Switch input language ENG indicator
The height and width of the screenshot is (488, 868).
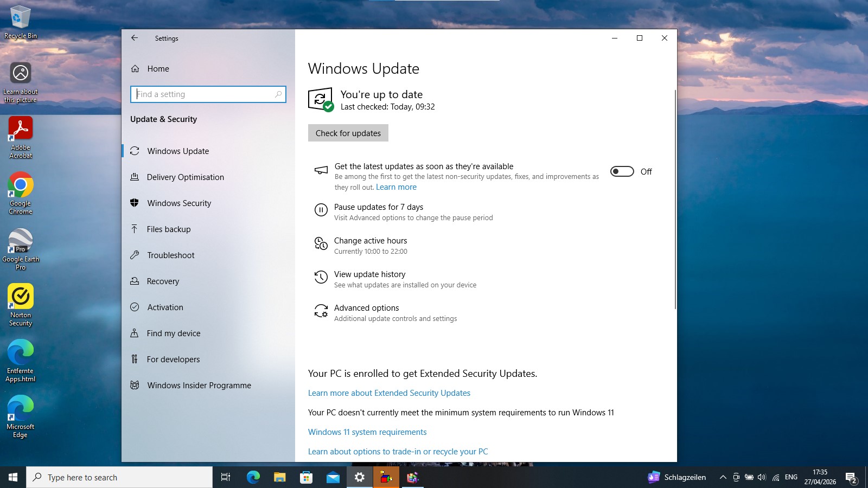[791, 477]
